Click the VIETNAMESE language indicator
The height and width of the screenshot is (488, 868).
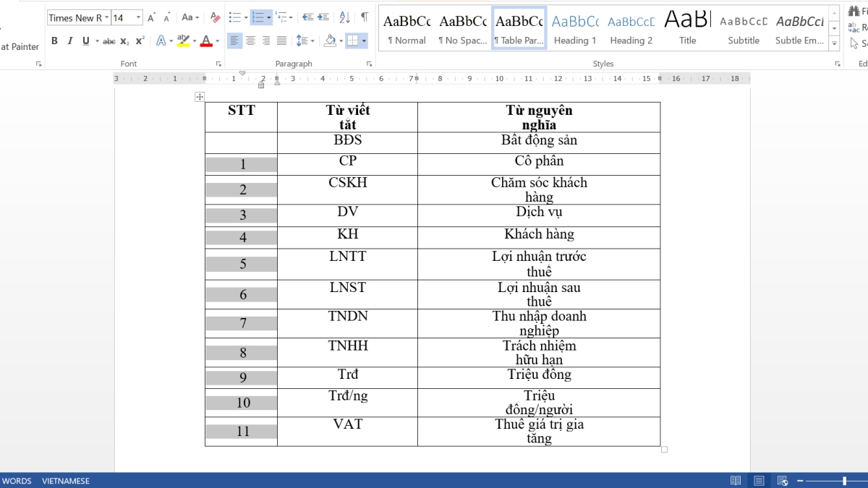pos(65,480)
